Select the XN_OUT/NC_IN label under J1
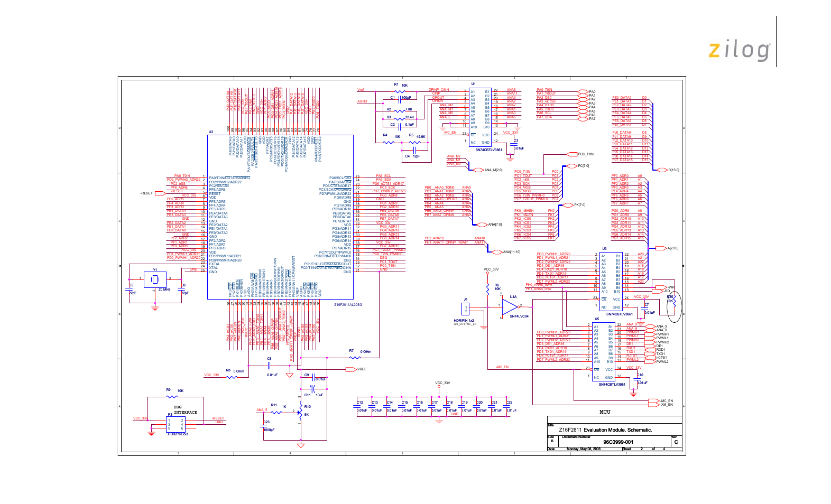Viewport: 831px width, 504px height. point(465,324)
